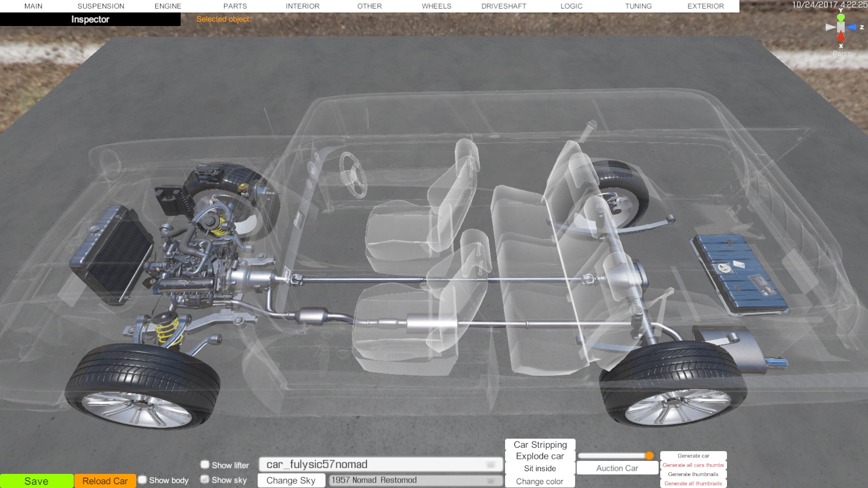The height and width of the screenshot is (488, 868).
Task: Go to the DRIVESHAFT tab
Action: click(x=503, y=6)
